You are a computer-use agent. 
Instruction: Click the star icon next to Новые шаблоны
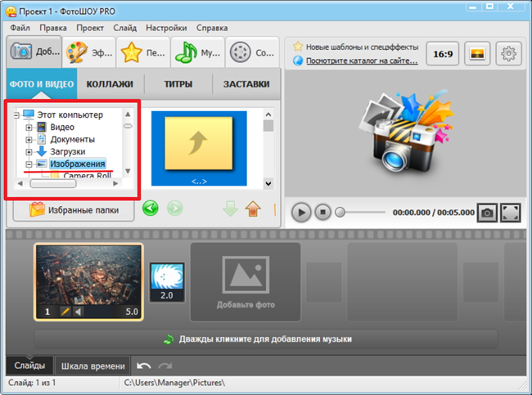click(298, 46)
